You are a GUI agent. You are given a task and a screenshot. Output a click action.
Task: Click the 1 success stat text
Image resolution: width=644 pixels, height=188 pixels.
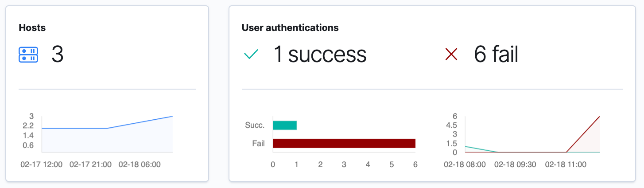320,55
